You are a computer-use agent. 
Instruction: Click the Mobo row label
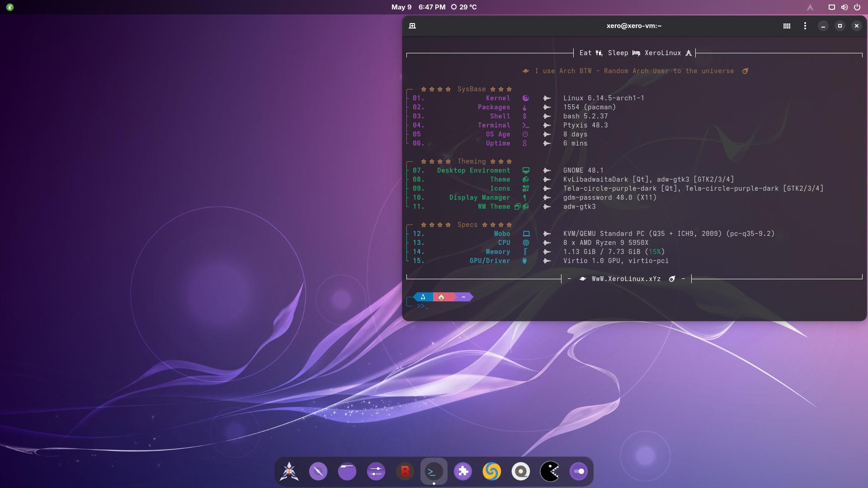pos(502,234)
